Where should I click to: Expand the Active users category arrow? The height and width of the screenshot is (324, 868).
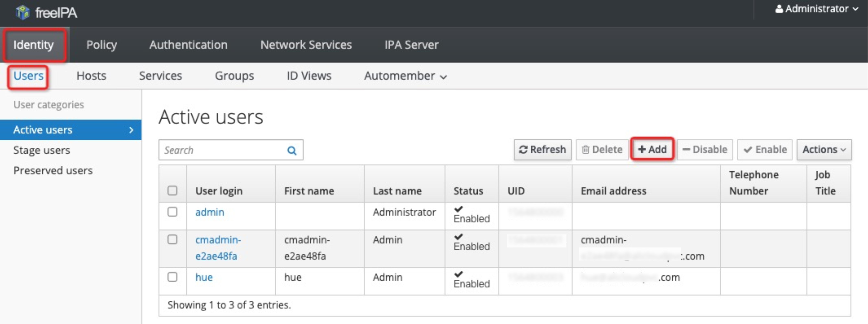coord(131,129)
